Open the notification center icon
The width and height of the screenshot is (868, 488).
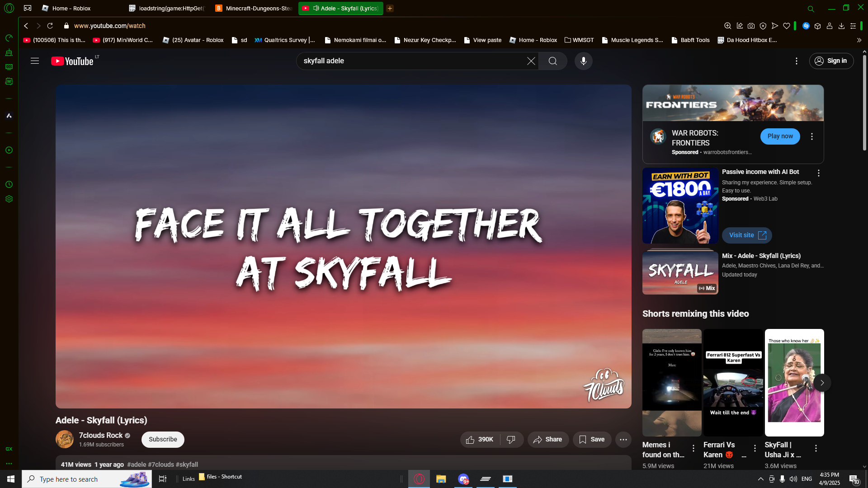(854, 479)
